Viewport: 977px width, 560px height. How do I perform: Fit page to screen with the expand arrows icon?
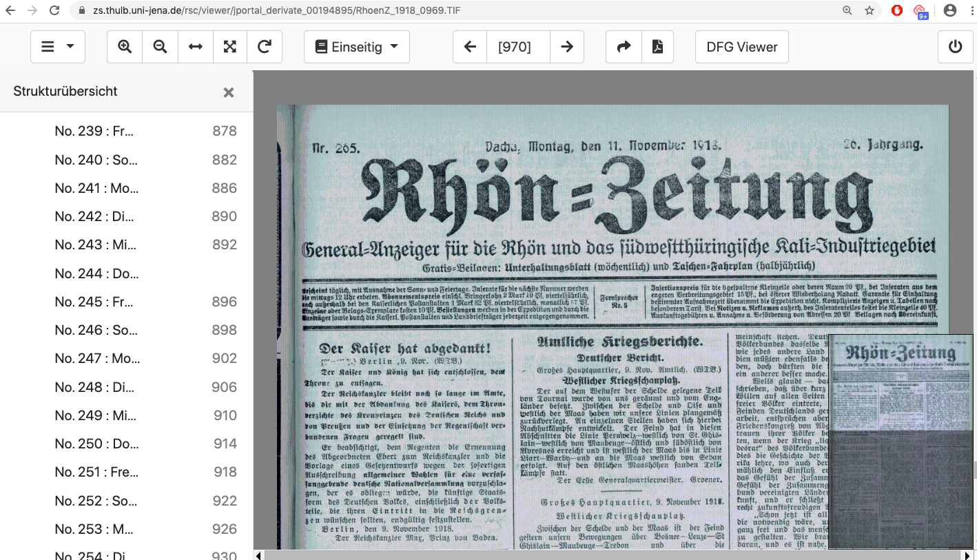(x=230, y=47)
